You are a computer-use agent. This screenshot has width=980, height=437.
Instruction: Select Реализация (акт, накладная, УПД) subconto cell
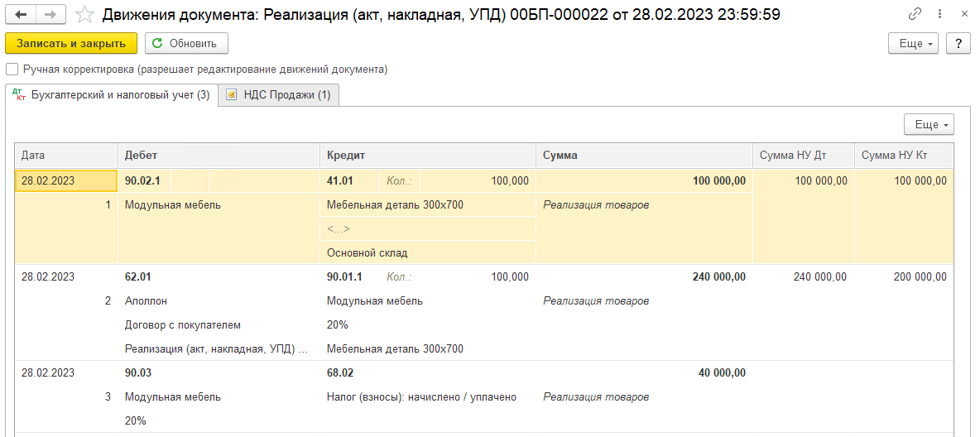click(219, 348)
